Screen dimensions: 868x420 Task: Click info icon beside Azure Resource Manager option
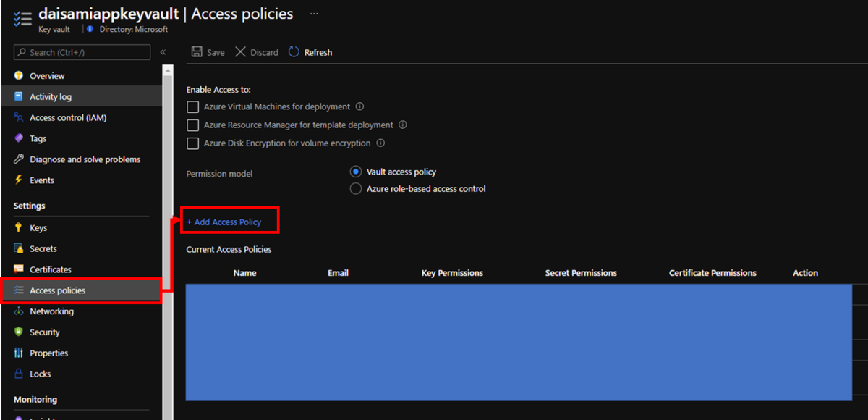click(403, 125)
